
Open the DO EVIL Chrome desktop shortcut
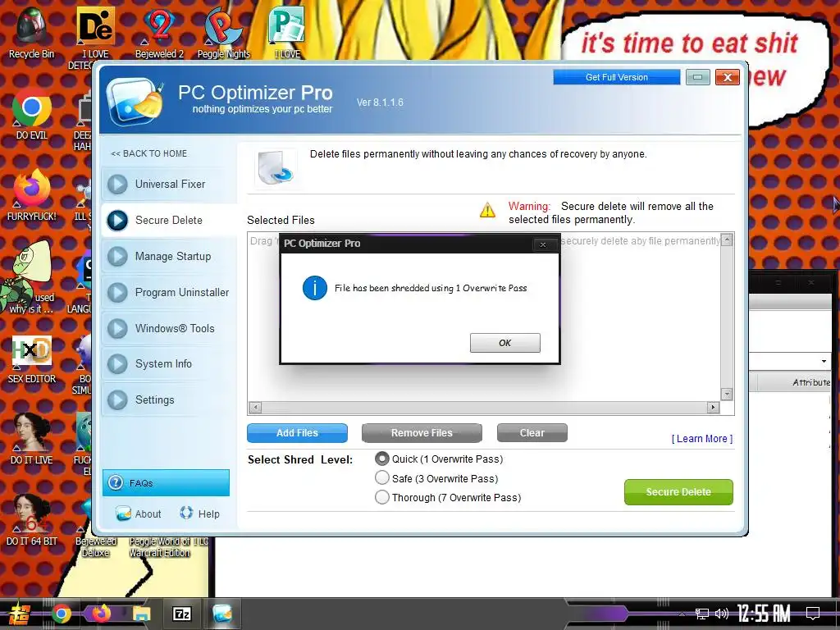coord(31,115)
